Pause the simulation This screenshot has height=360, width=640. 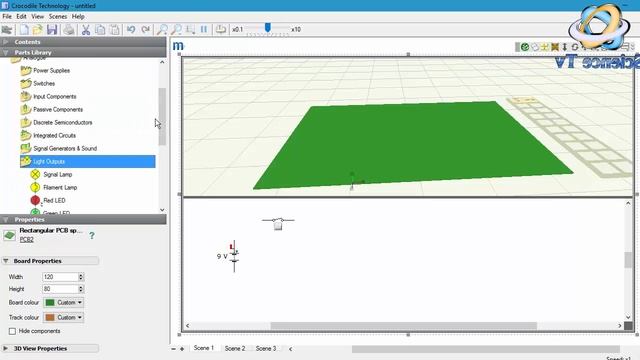pos(204,29)
